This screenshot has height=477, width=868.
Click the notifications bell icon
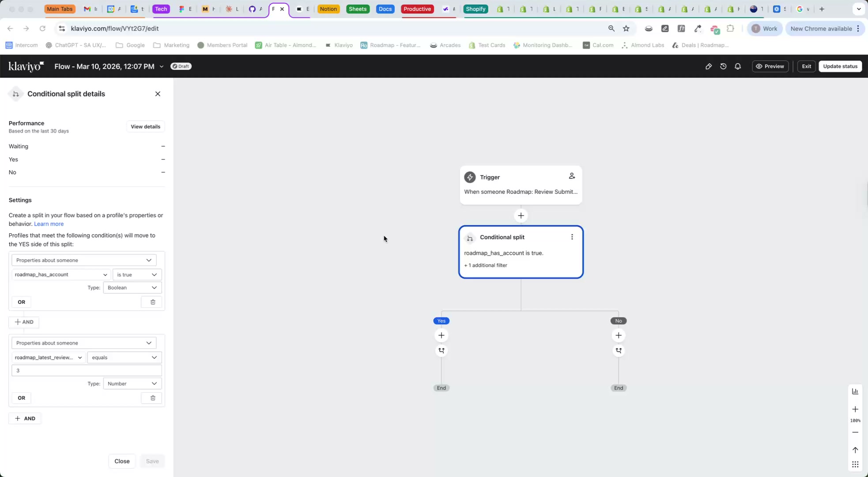click(738, 66)
